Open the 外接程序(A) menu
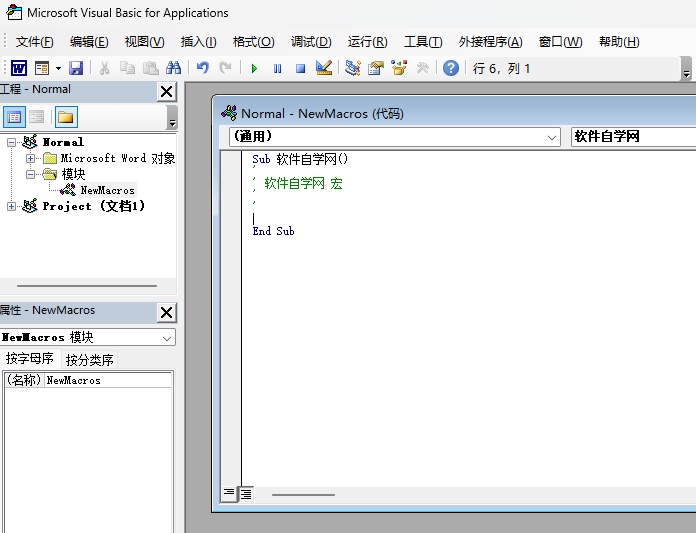Viewport: 696px width, 533px height. pyautogui.click(x=490, y=42)
